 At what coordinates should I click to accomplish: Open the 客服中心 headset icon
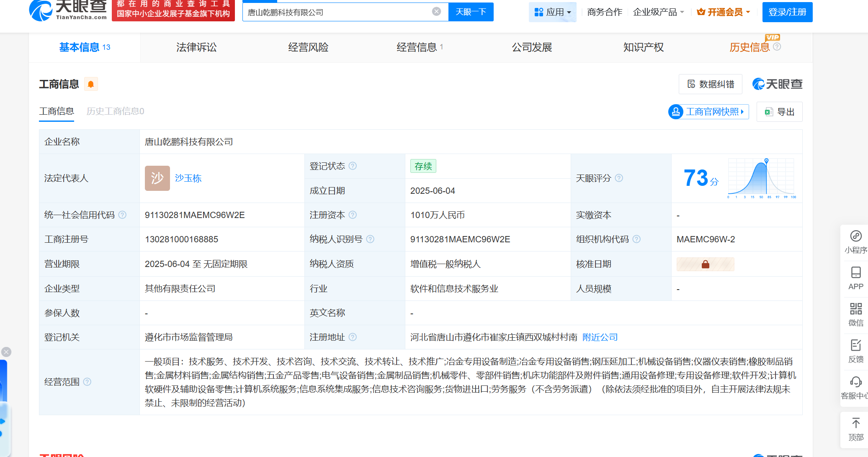tap(855, 388)
